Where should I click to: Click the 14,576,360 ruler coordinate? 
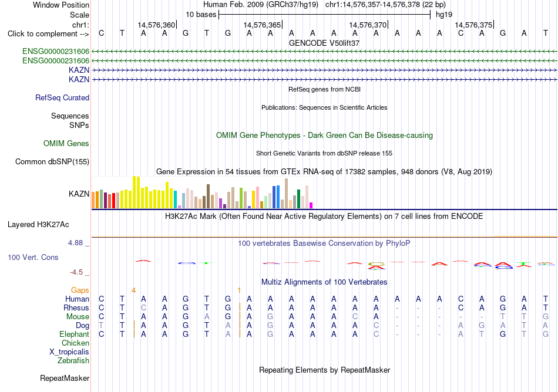coord(157,25)
